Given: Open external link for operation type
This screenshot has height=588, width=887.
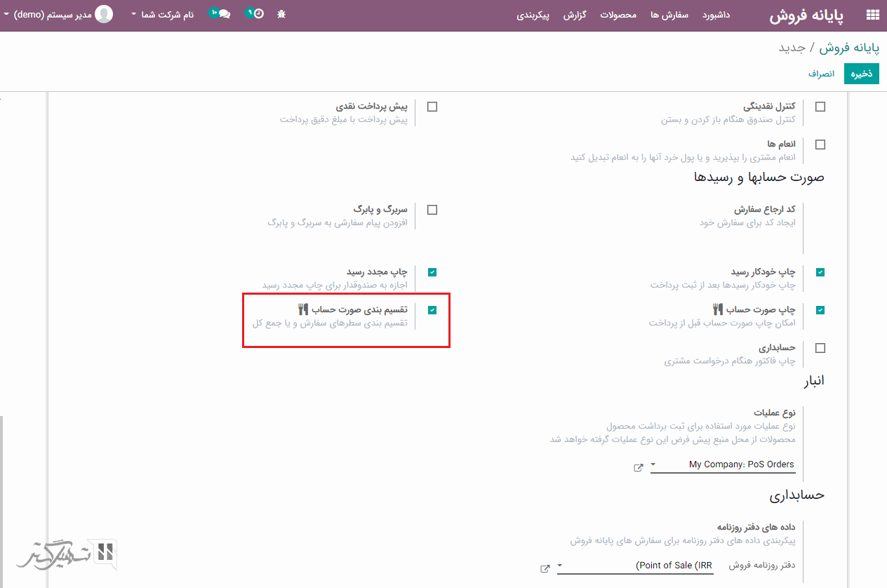Looking at the screenshot, I should coord(638,467).
